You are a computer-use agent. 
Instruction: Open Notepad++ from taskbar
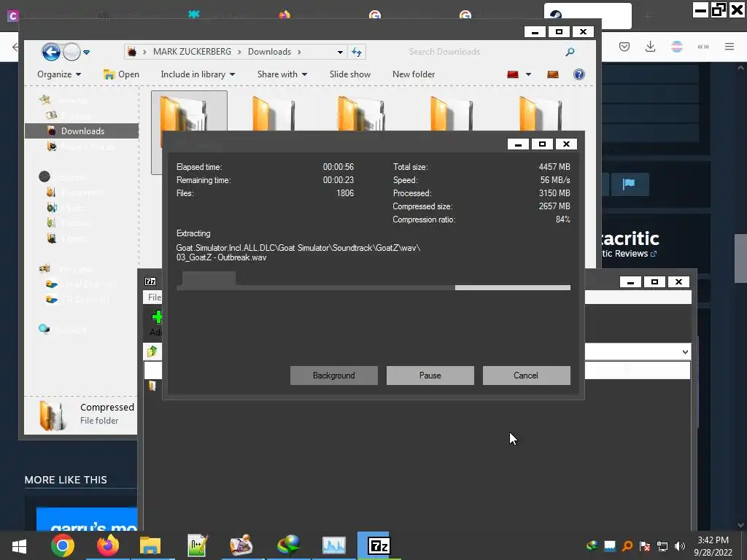[x=197, y=545]
